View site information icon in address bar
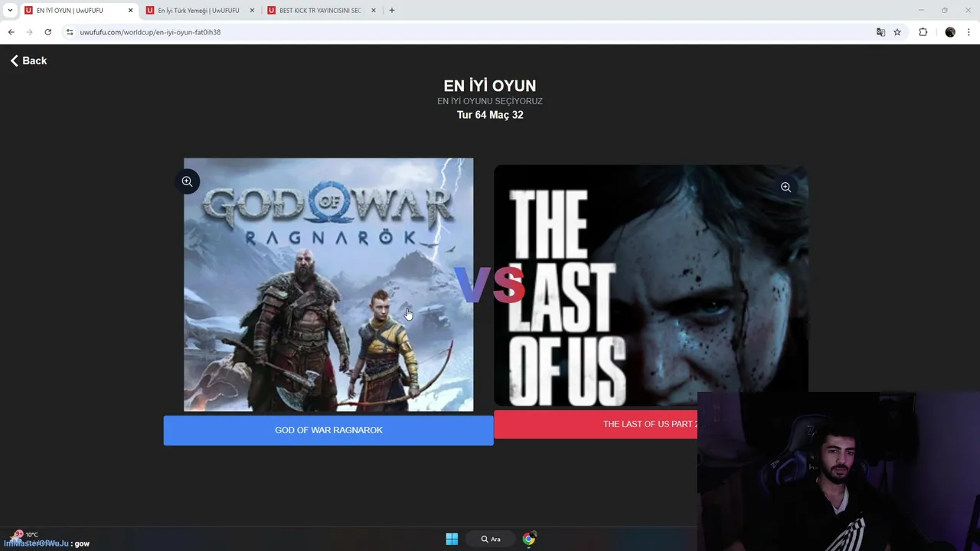980x551 pixels. click(69, 32)
